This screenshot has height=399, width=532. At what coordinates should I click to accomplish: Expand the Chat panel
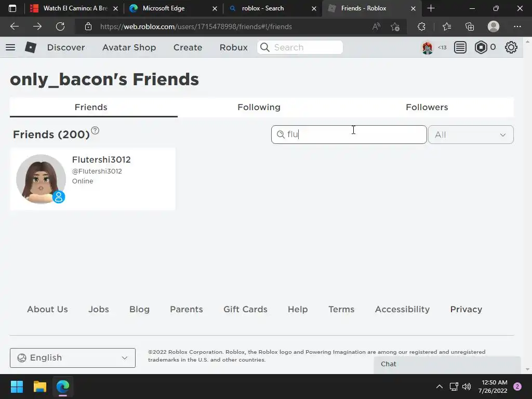pyautogui.click(x=447, y=364)
